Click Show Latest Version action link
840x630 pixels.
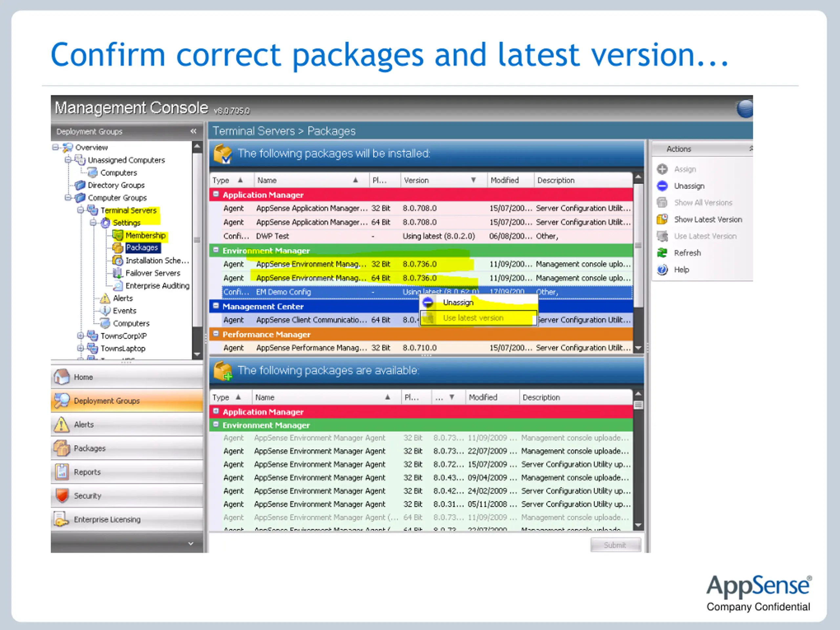point(708,220)
